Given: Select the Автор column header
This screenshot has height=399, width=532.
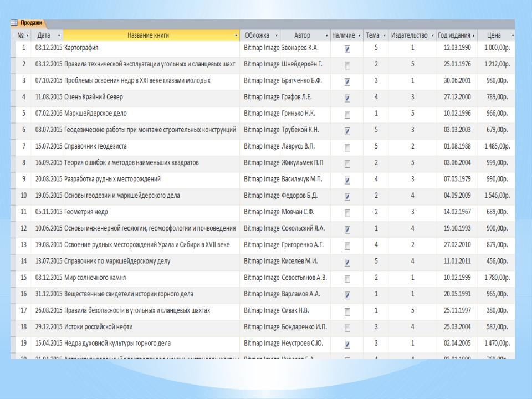Looking at the screenshot, I should pyautogui.click(x=305, y=35).
